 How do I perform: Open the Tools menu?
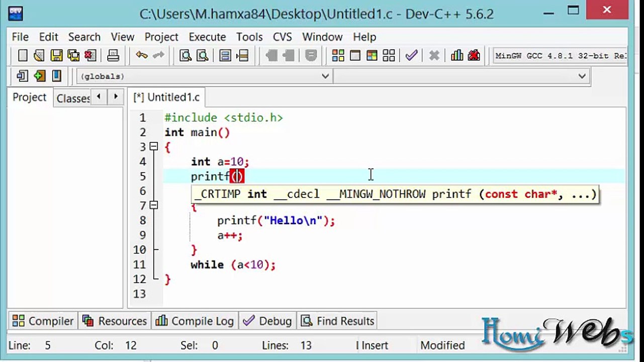click(x=249, y=37)
